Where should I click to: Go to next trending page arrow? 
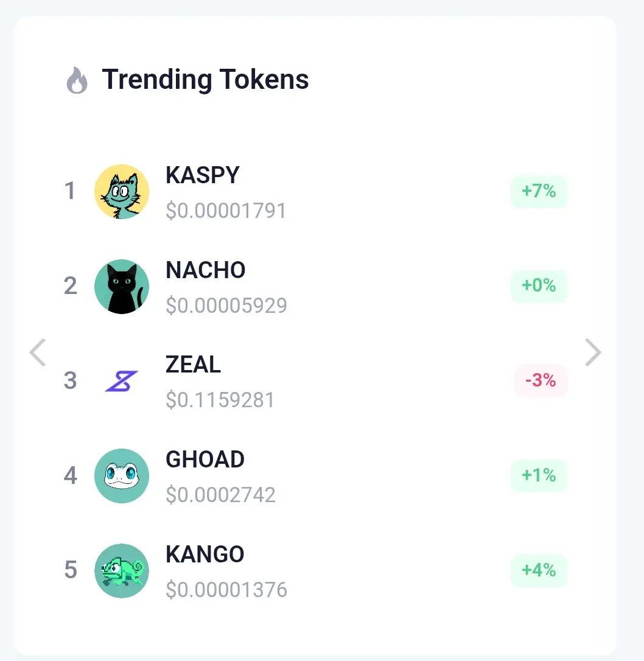[593, 352]
